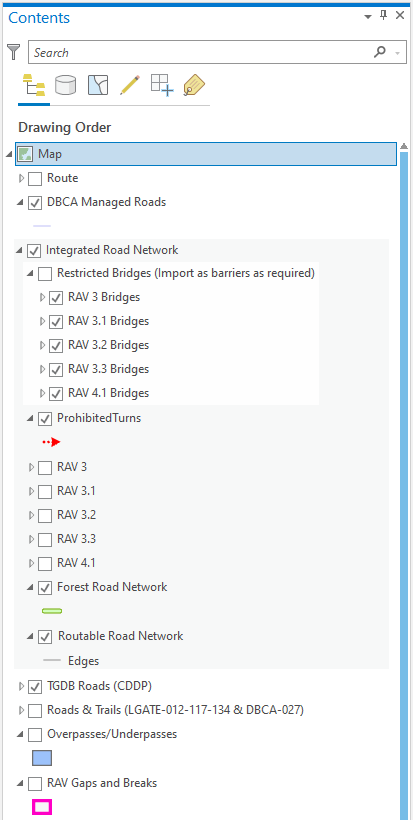Image resolution: width=413 pixels, height=820 pixels.
Task: Select the Forest Road Network layer name
Action: pos(112,587)
